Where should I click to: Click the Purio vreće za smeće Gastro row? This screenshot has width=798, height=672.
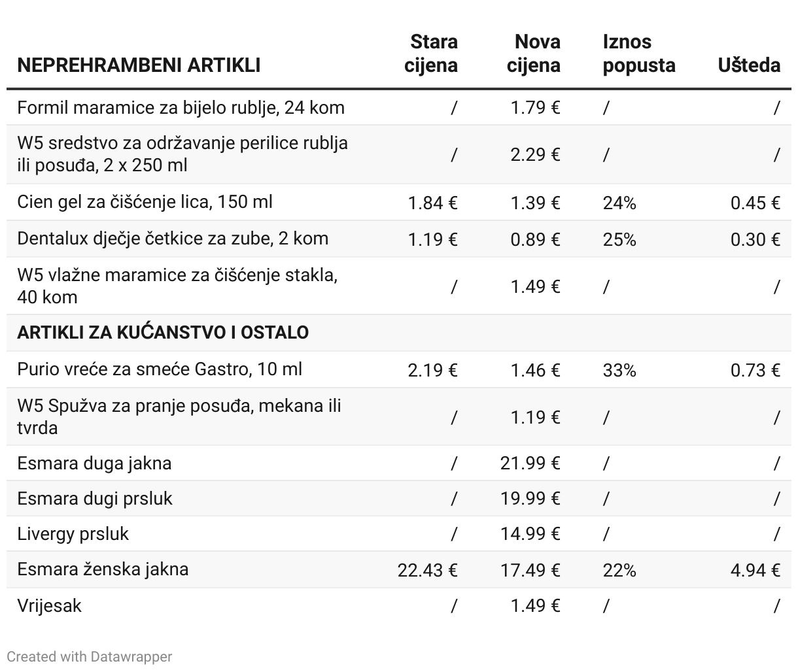[x=399, y=369]
